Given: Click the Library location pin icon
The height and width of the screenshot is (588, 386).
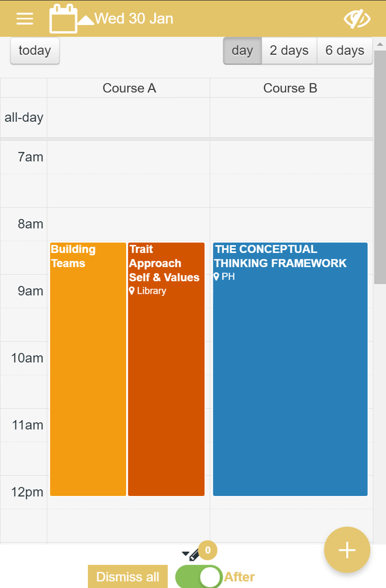Looking at the screenshot, I should pos(132,291).
